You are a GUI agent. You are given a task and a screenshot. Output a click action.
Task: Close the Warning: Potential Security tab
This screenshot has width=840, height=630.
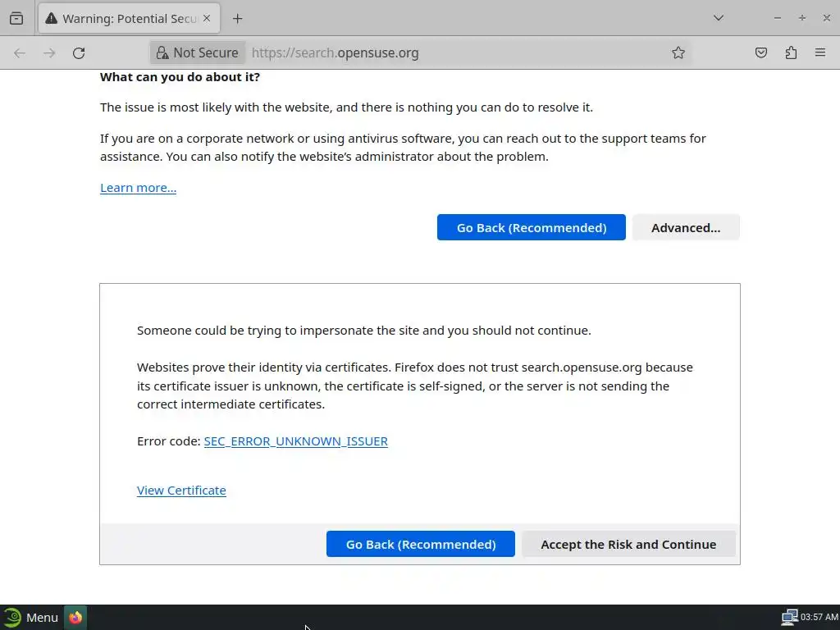207,18
